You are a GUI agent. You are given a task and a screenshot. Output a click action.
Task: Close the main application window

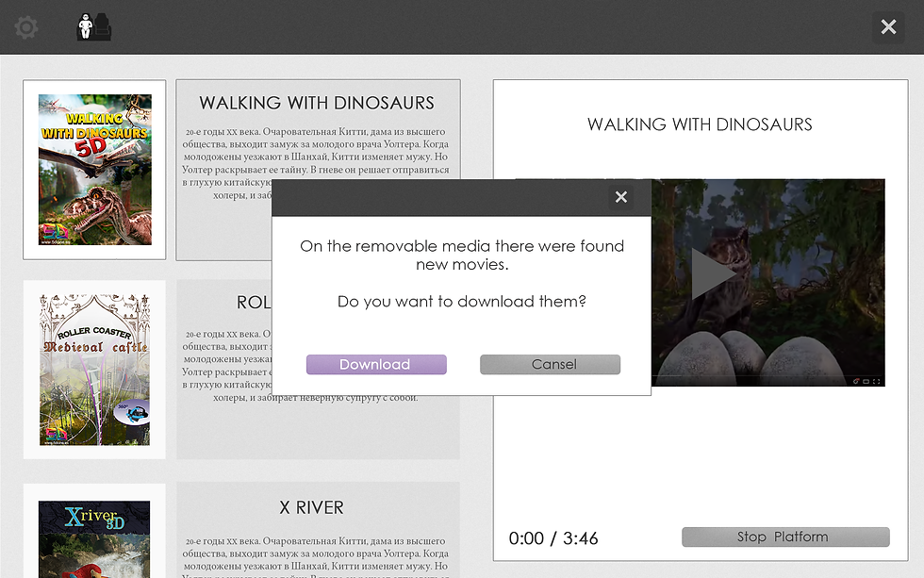[888, 27]
